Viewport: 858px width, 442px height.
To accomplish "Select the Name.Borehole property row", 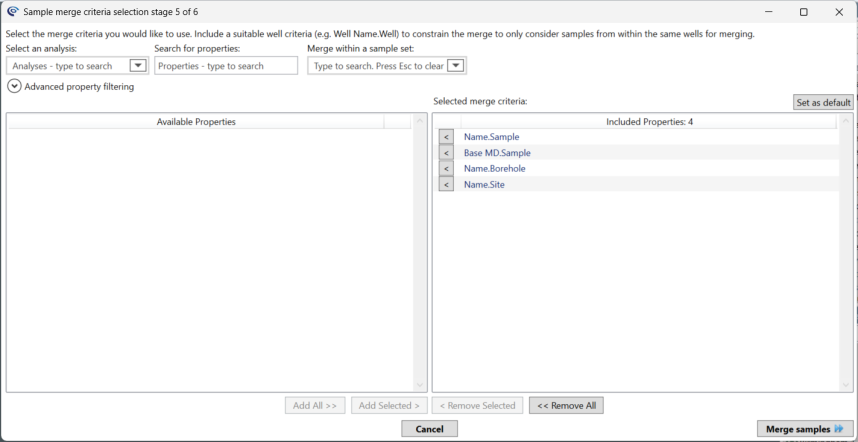I will click(494, 169).
